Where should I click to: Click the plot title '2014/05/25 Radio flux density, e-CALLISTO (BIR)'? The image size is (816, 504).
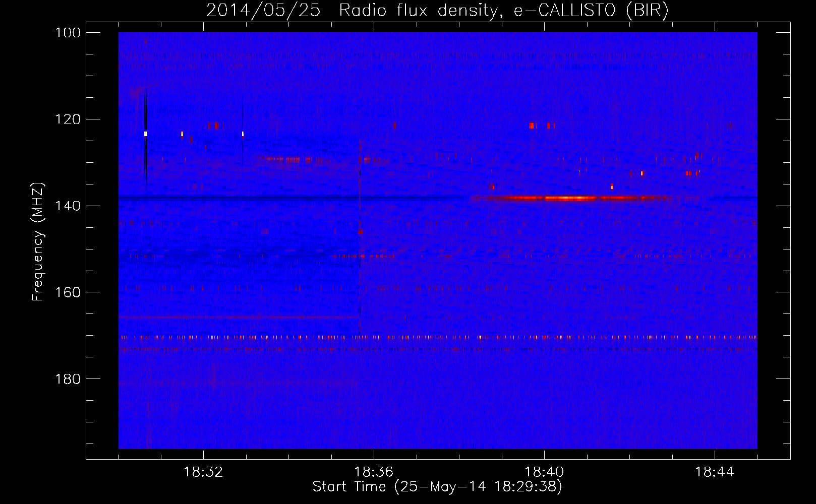tap(437, 10)
